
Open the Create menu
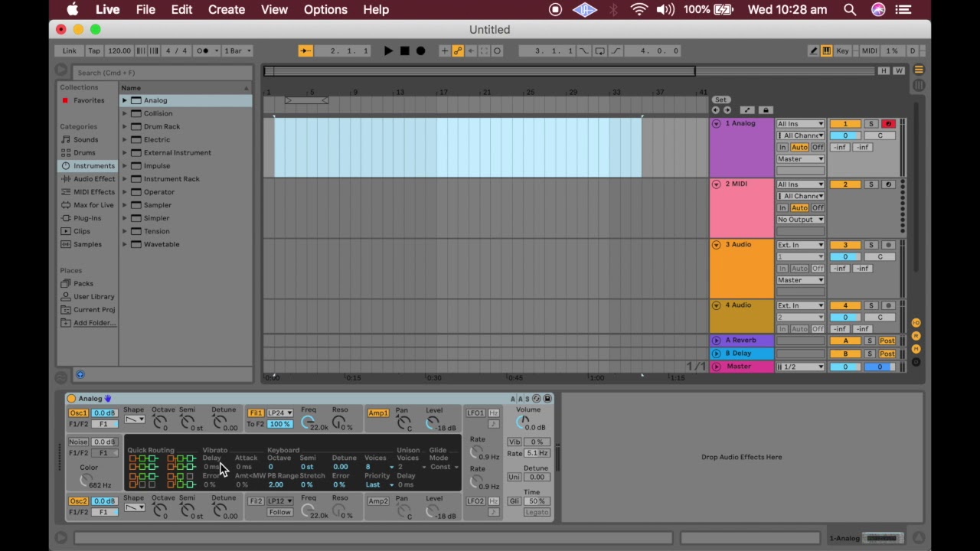point(227,10)
